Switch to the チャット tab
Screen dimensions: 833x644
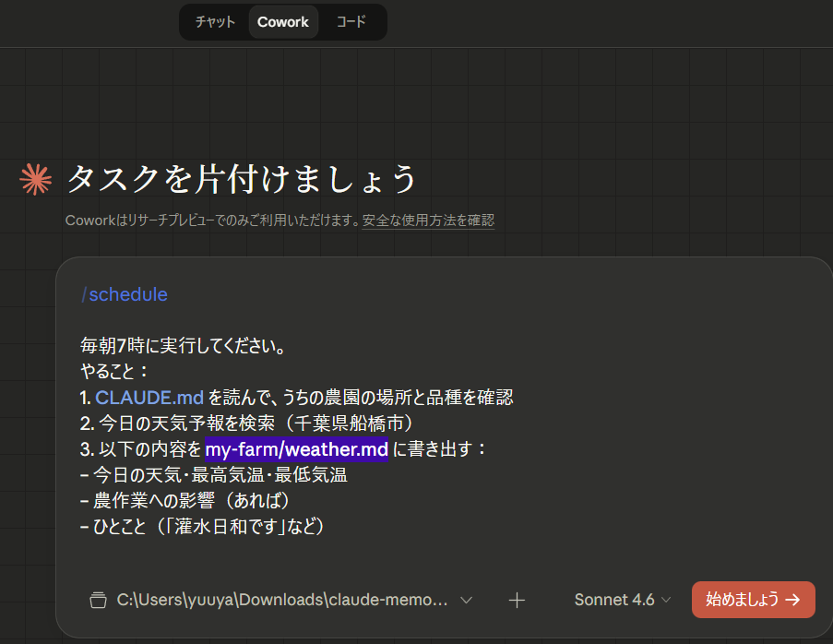(214, 22)
